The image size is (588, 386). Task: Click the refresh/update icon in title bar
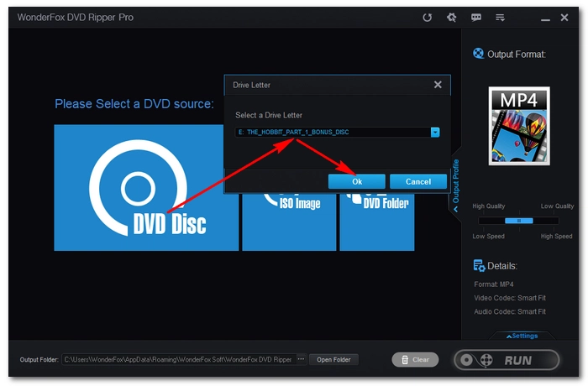427,18
